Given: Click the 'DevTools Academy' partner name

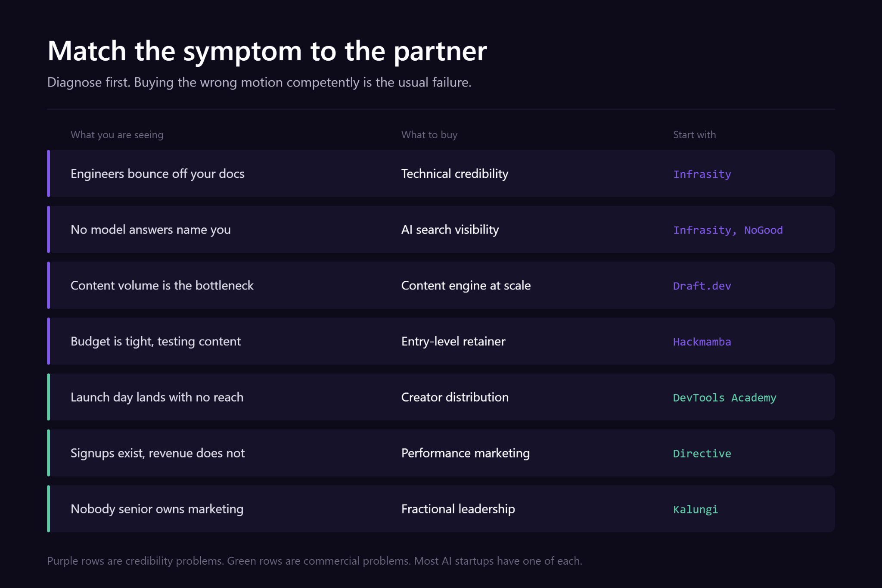Looking at the screenshot, I should pyautogui.click(x=725, y=398).
